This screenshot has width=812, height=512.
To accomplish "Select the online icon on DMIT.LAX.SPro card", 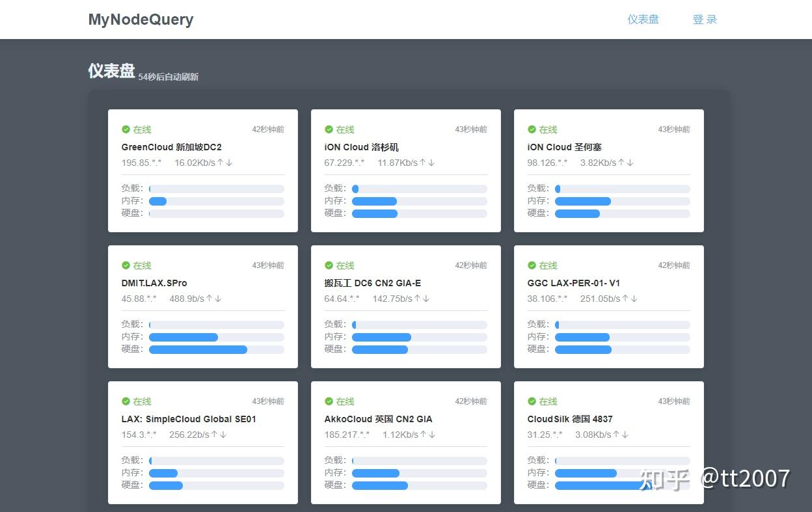I will click(125, 265).
